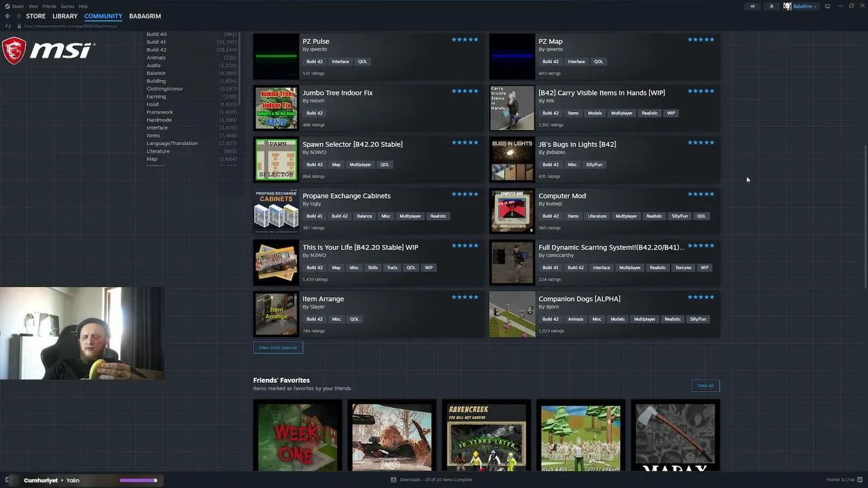Image resolution: width=868 pixels, height=488 pixels.
Task: Click View All for Friends' Favorites
Action: pos(705,386)
